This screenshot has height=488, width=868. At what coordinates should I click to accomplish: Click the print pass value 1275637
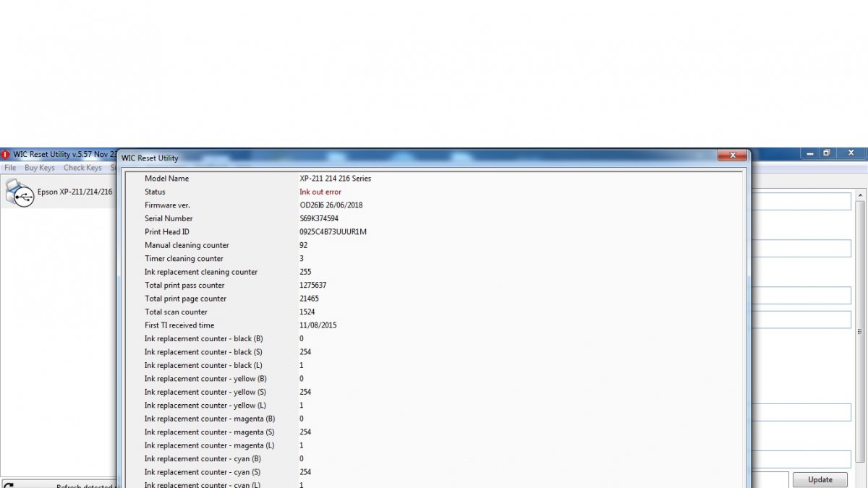click(x=313, y=286)
